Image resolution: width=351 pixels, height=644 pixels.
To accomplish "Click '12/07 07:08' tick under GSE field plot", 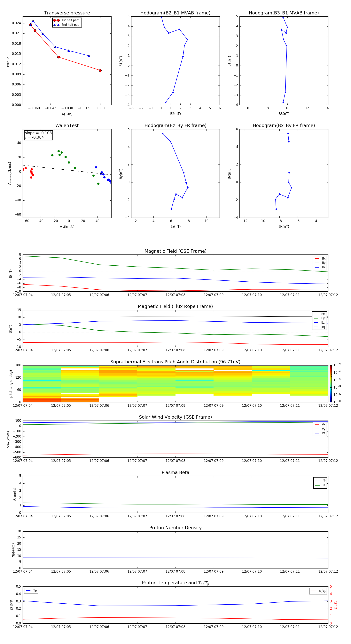I will click(x=175, y=295).
